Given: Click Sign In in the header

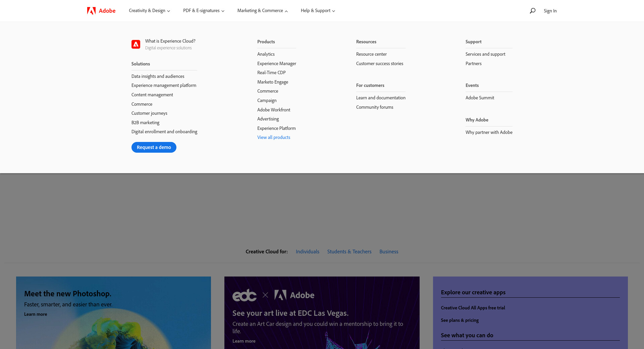Looking at the screenshot, I should (550, 11).
